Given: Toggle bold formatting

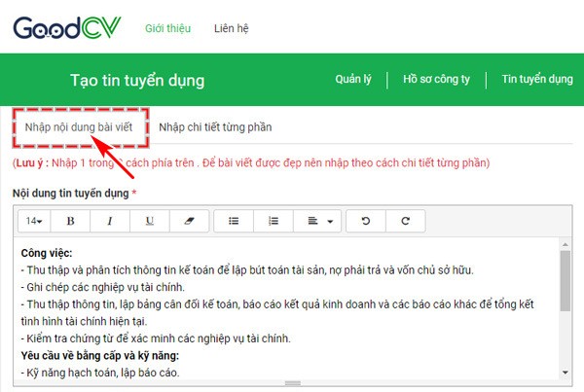Looking at the screenshot, I should [70, 221].
